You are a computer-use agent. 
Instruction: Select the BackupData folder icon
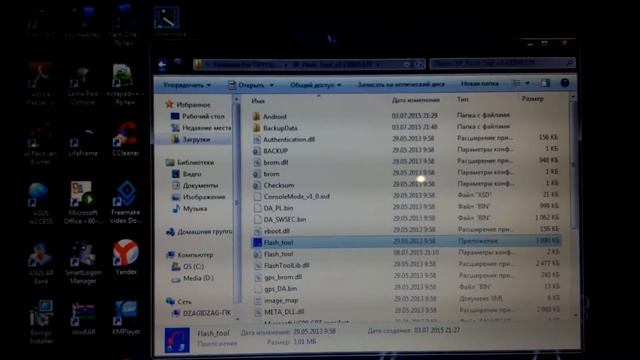(x=256, y=128)
